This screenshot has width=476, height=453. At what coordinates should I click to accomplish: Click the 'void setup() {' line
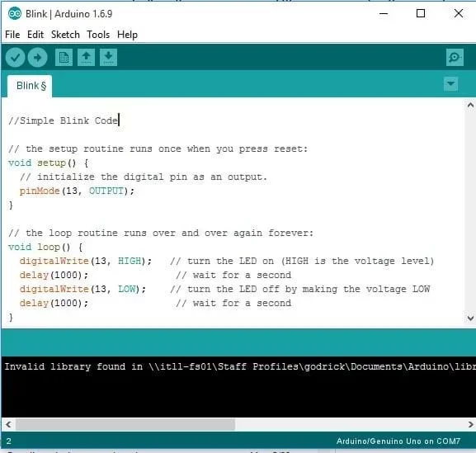point(49,163)
